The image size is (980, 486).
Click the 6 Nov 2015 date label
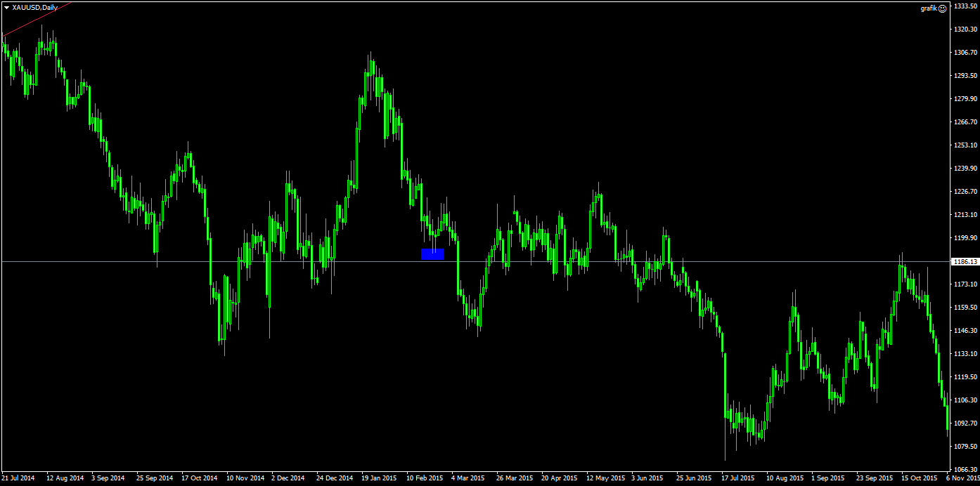(x=962, y=478)
